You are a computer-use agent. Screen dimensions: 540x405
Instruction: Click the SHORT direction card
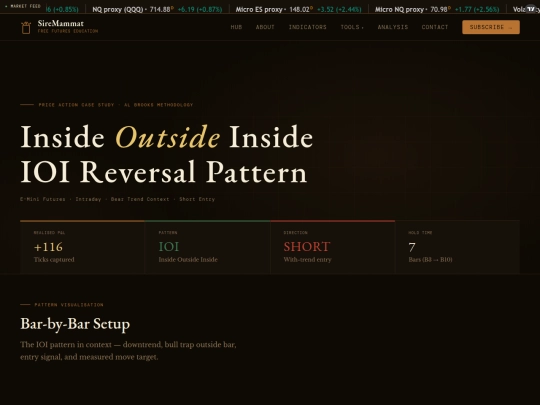[333, 247]
